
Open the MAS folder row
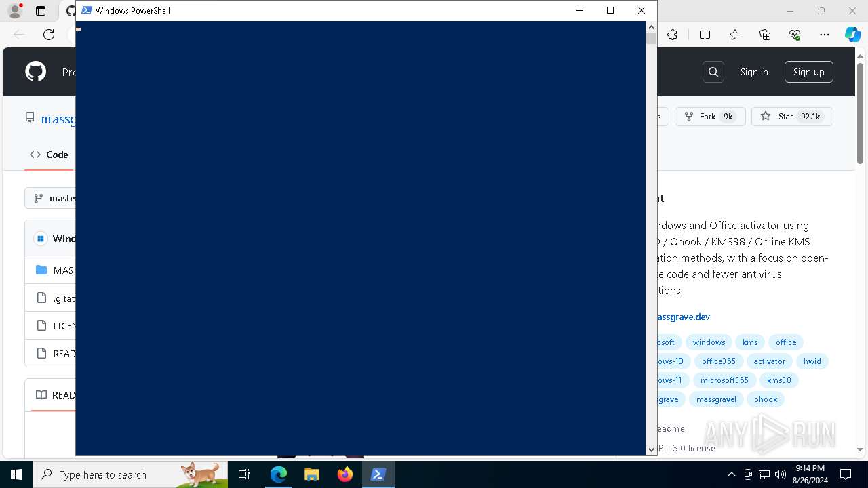[x=50, y=270]
